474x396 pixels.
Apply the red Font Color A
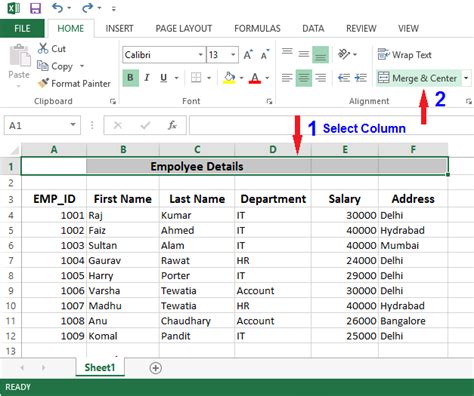point(255,78)
